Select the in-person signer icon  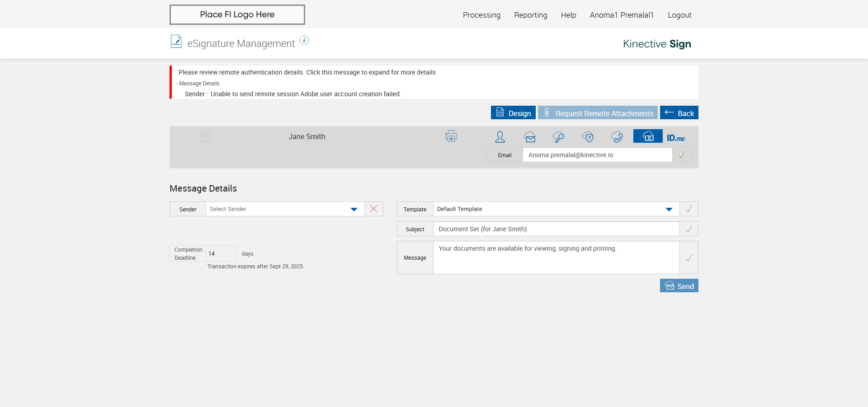tap(500, 137)
